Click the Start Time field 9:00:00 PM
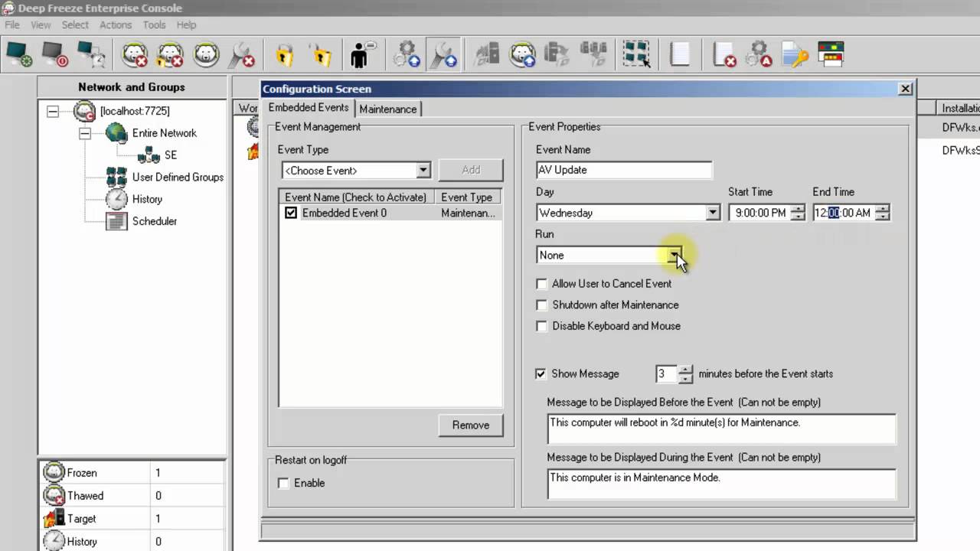Screen dimensions: 980x551 tap(759, 213)
